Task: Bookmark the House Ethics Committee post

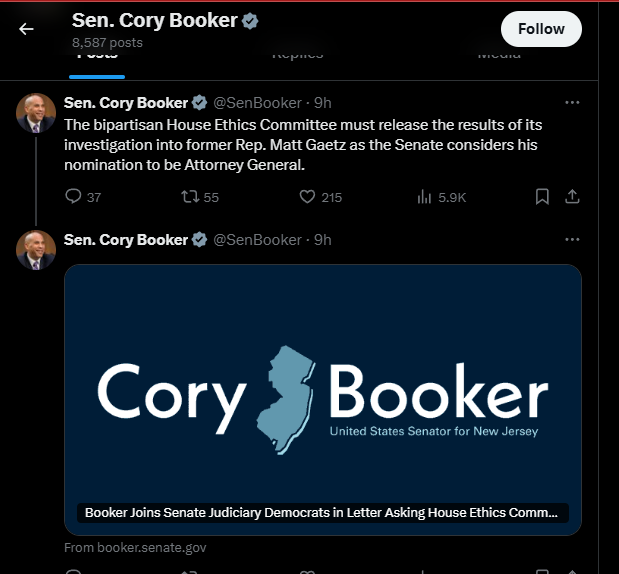Action: tap(542, 197)
